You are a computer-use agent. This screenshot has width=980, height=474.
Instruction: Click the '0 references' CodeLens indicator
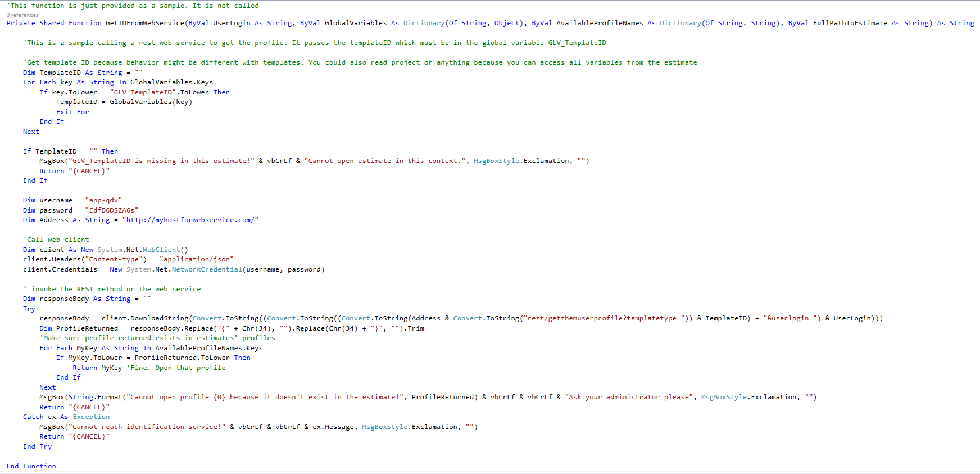coord(22,15)
